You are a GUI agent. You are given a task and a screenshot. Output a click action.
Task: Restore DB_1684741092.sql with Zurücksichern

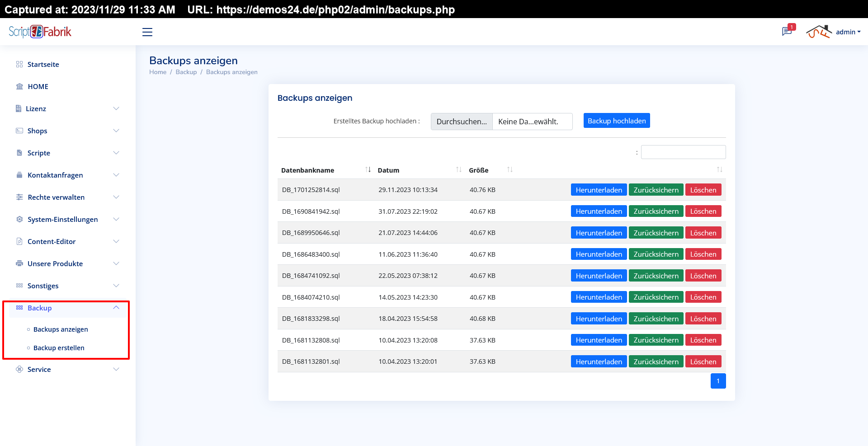(x=656, y=276)
